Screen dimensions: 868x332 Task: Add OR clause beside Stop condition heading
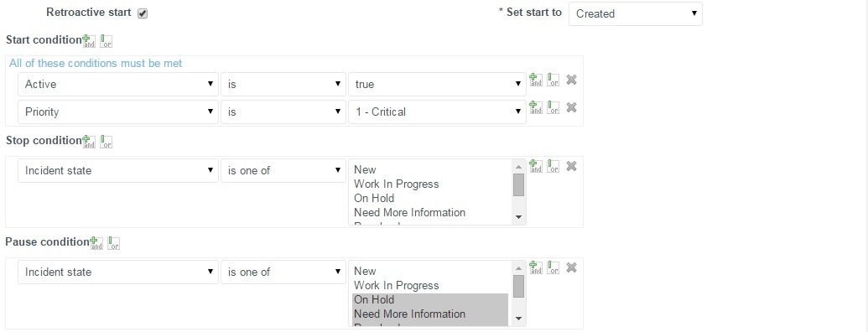[107, 142]
